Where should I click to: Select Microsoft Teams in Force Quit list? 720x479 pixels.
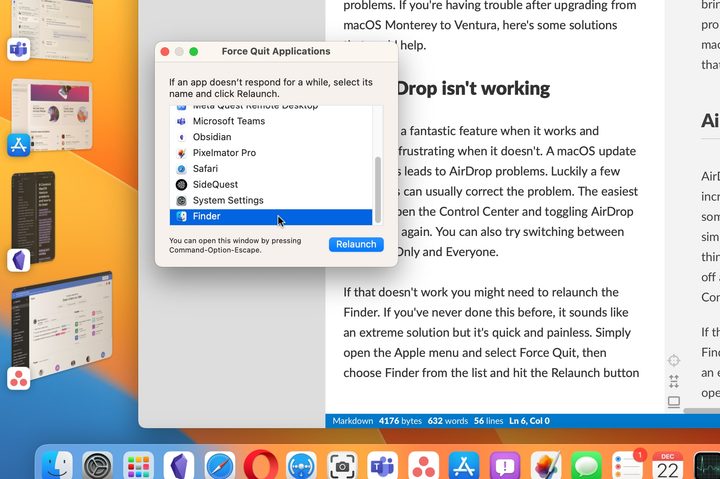pos(271,121)
